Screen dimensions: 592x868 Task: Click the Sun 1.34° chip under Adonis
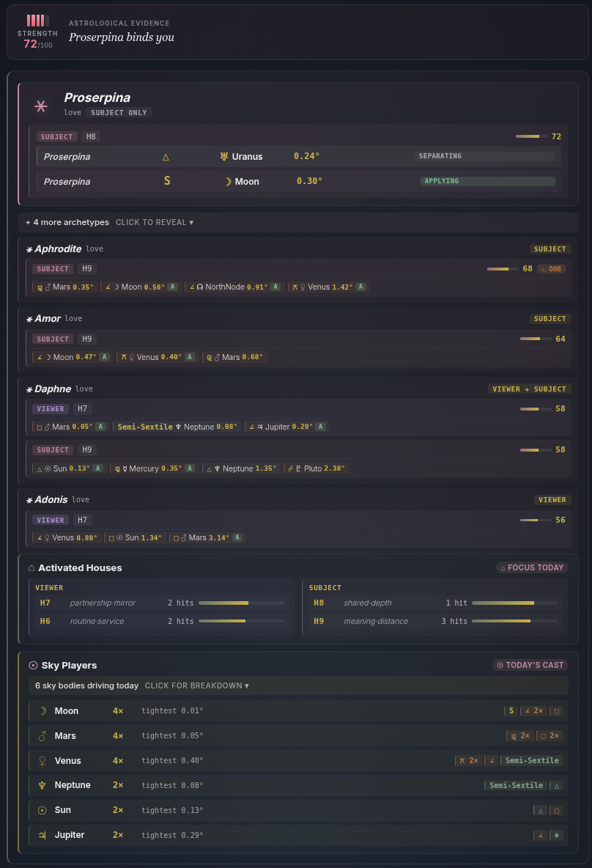[x=135, y=537]
